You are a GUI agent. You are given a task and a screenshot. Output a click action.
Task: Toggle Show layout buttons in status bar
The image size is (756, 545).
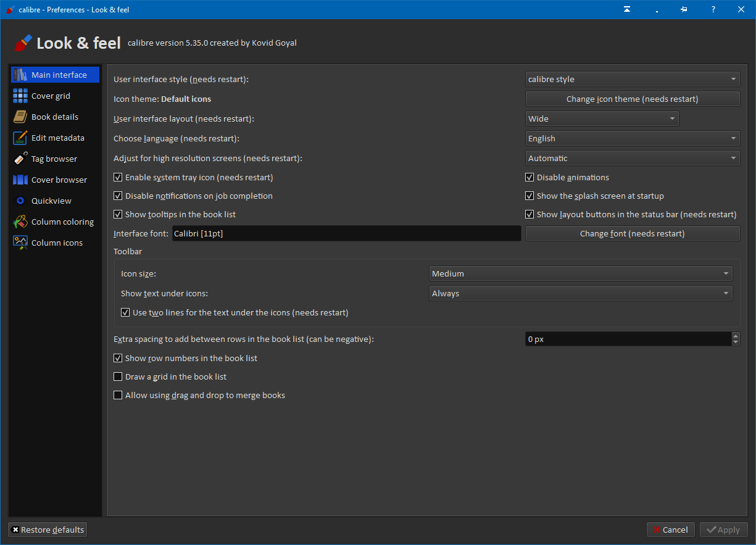530,214
